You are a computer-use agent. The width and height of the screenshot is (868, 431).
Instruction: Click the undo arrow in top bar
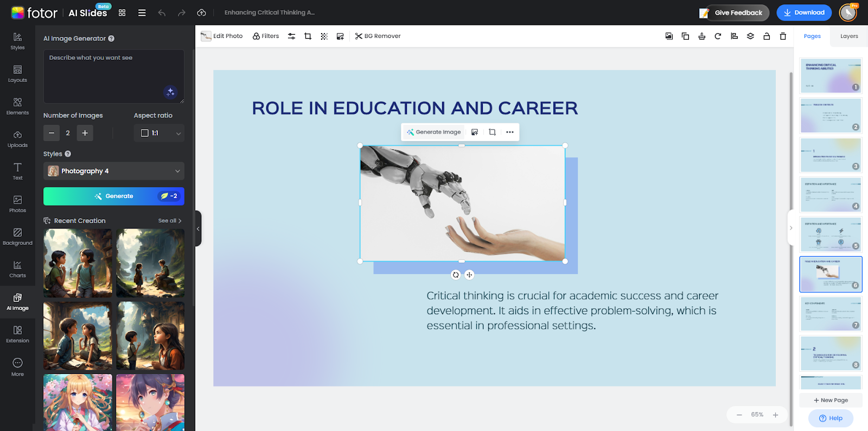pos(162,12)
